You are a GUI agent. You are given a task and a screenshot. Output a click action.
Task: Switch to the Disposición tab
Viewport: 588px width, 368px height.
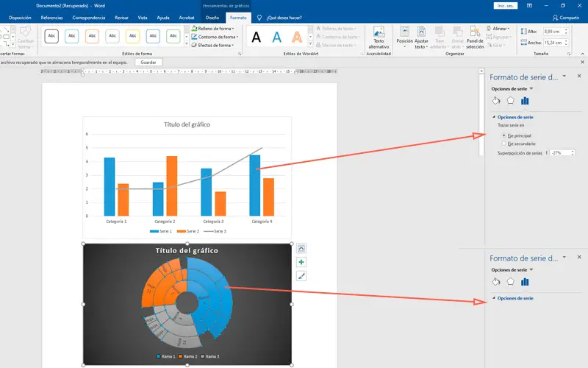click(20, 18)
